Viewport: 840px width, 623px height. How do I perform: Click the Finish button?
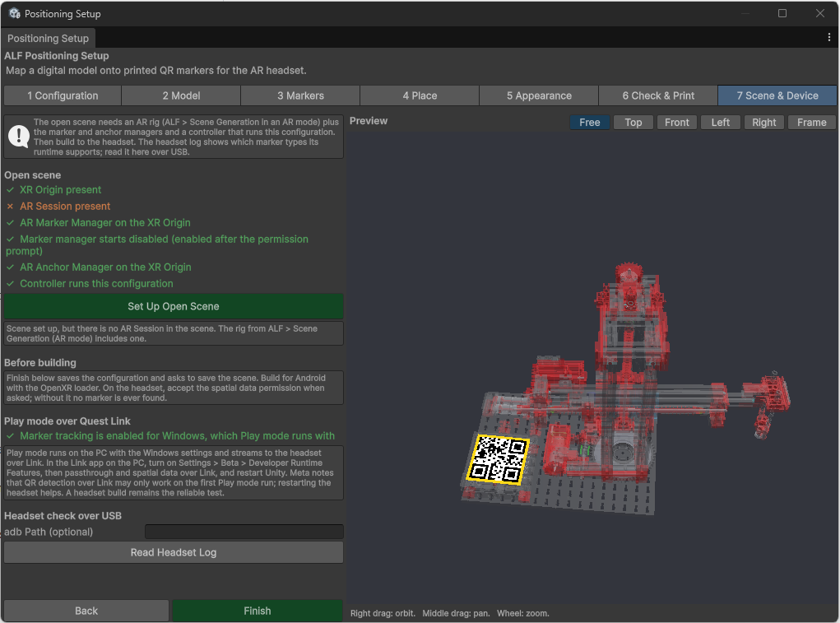[x=258, y=611]
